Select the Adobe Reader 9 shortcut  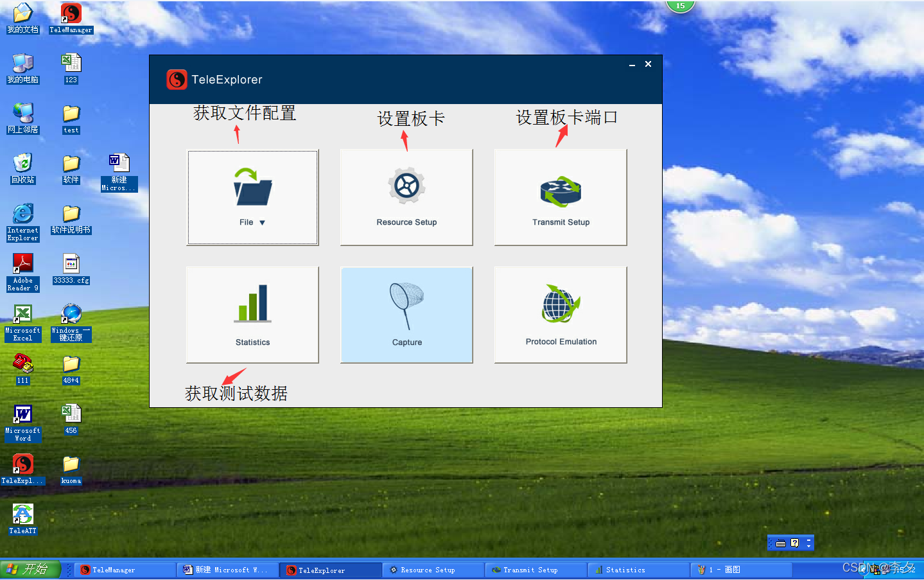(22, 272)
